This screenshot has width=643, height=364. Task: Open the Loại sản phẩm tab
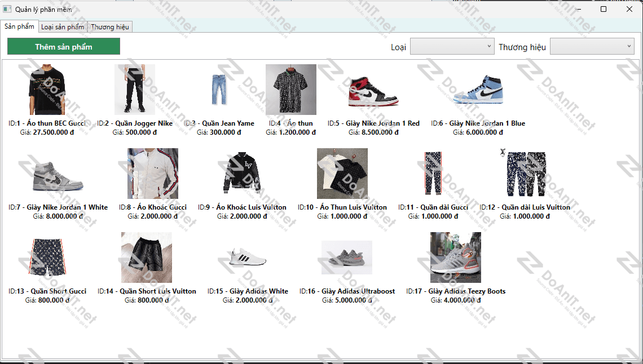63,27
